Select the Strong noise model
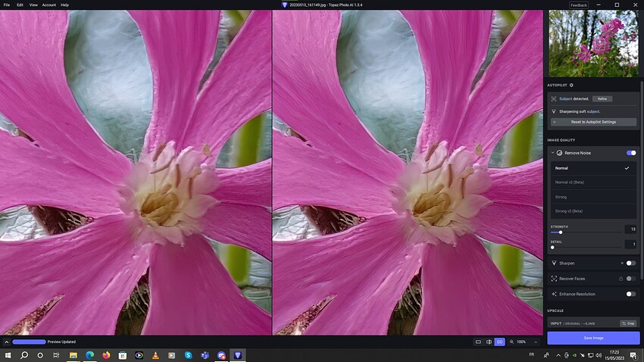The width and height of the screenshot is (644, 362). coord(593,197)
